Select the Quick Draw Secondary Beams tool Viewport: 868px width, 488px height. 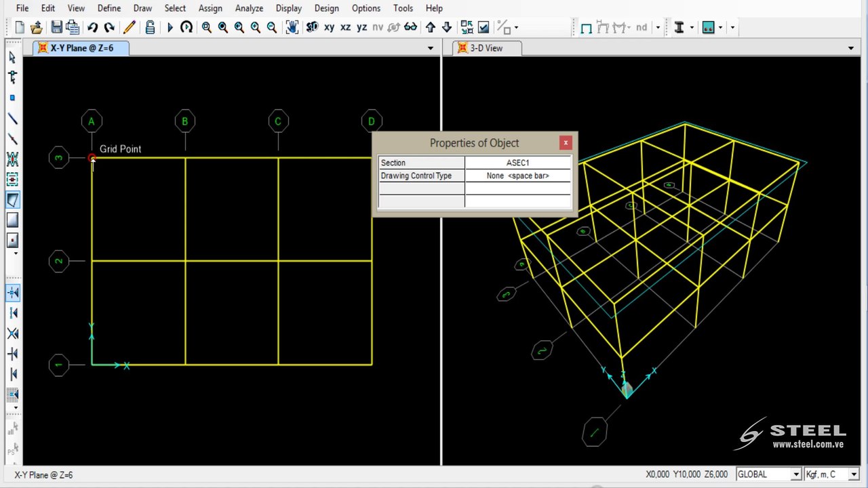12,180
